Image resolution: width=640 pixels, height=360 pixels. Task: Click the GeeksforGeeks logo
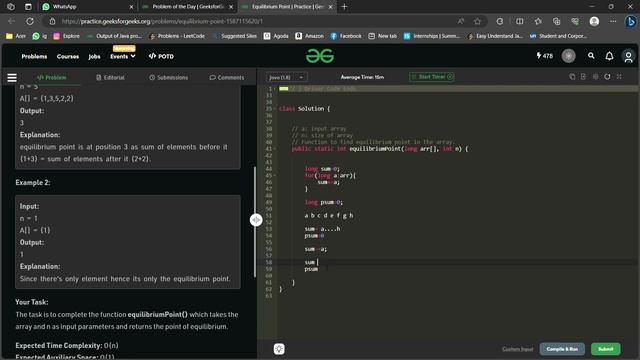320,56
